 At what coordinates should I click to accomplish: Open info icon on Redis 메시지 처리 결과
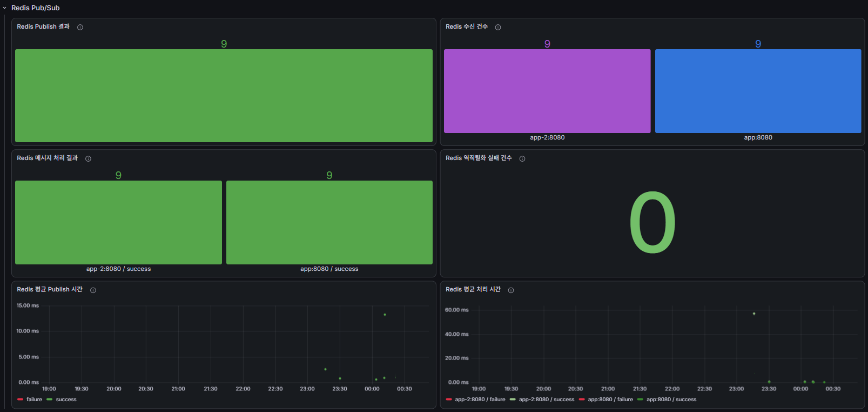(x=88, y=158)
